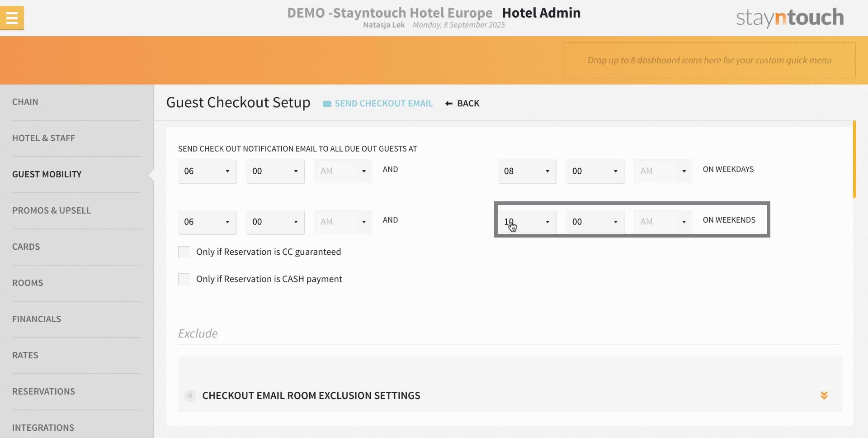Expand Checkout Email Room Exclusion Settings
868x438 pixels.
point(824,395)
